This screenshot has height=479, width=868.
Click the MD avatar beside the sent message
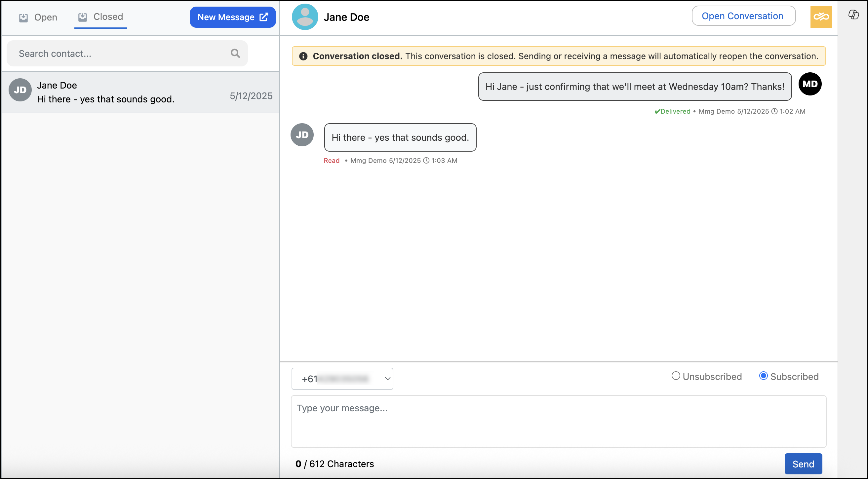[x=810, y=84]
